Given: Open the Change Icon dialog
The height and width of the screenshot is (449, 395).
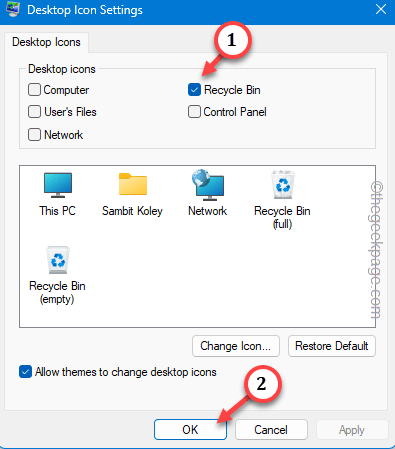Looking at the screenshot, I should (236, 346).
